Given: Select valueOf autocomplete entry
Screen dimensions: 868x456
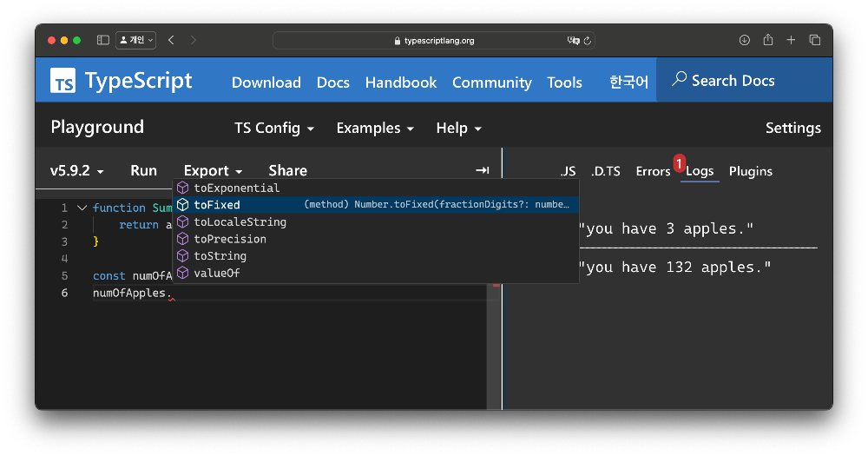Looking at the screenshot, I should click(376, 273).
